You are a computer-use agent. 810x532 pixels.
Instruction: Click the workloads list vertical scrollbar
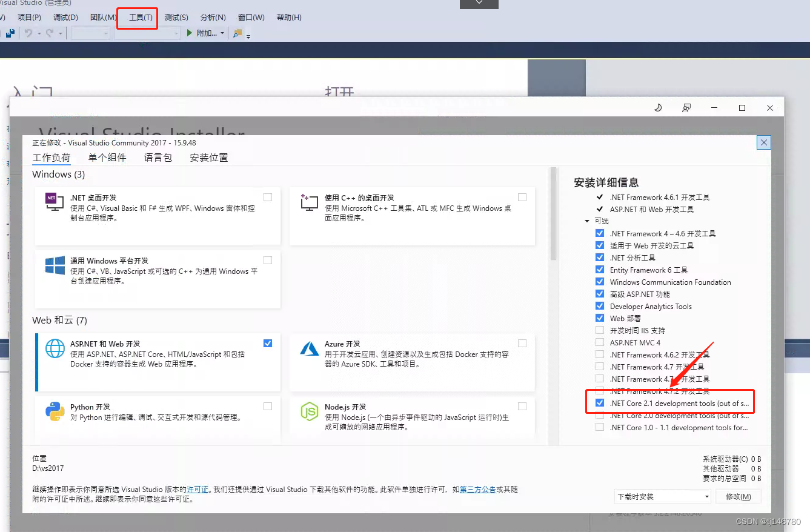[553, 214]
